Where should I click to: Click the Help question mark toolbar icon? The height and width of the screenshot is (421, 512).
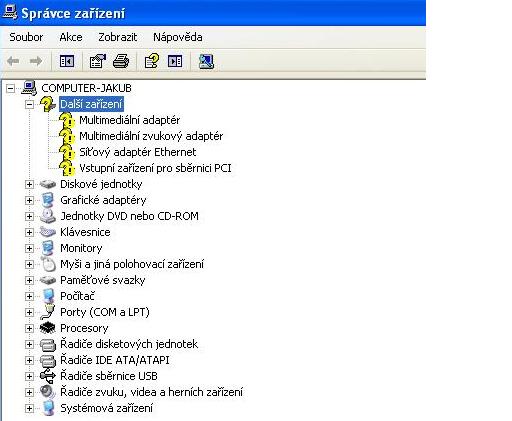tap(152, 61)
